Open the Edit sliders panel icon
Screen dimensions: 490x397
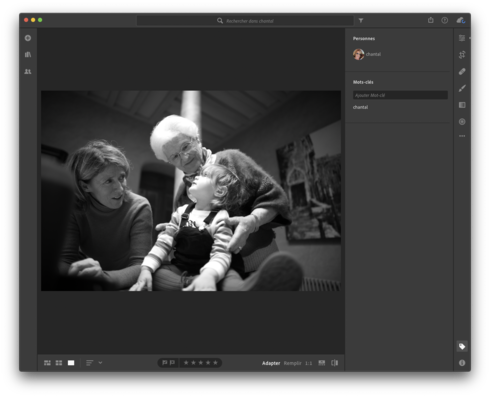[462, 38]
